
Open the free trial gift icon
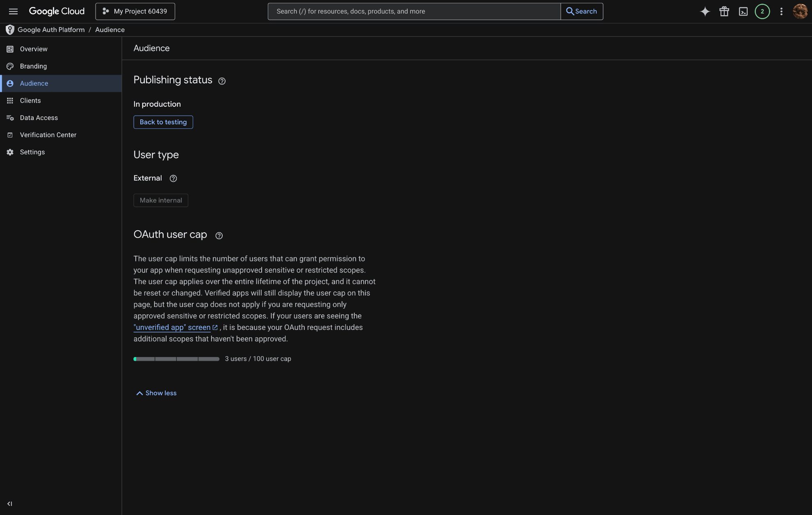724,11
